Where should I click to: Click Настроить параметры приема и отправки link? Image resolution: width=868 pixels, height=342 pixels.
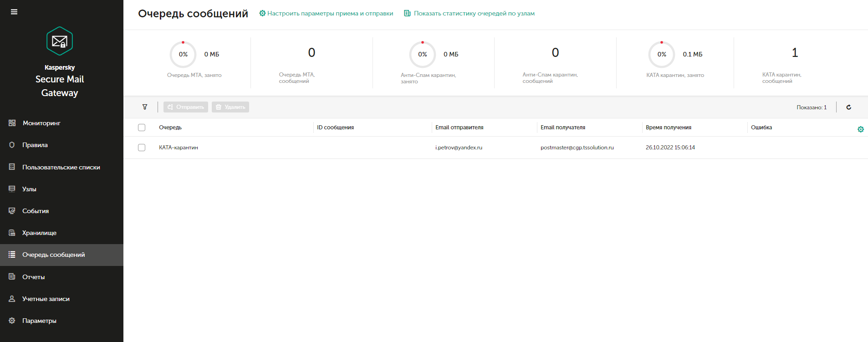[330, 13]
